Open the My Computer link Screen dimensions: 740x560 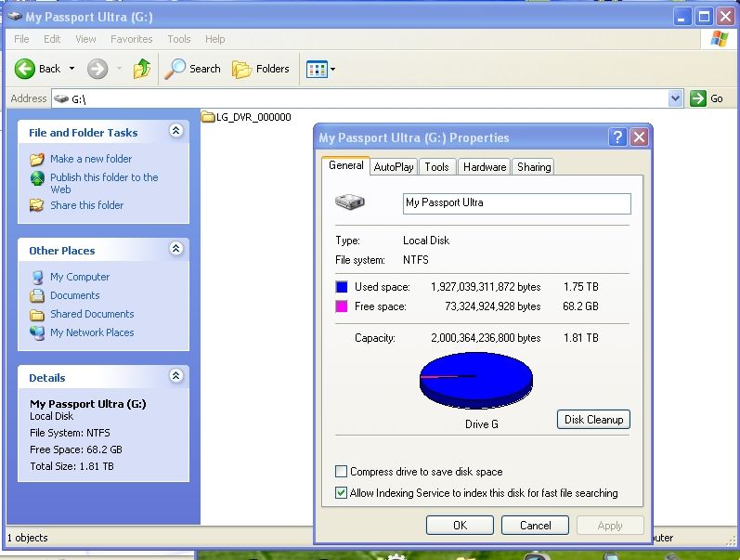coord(80,277)
